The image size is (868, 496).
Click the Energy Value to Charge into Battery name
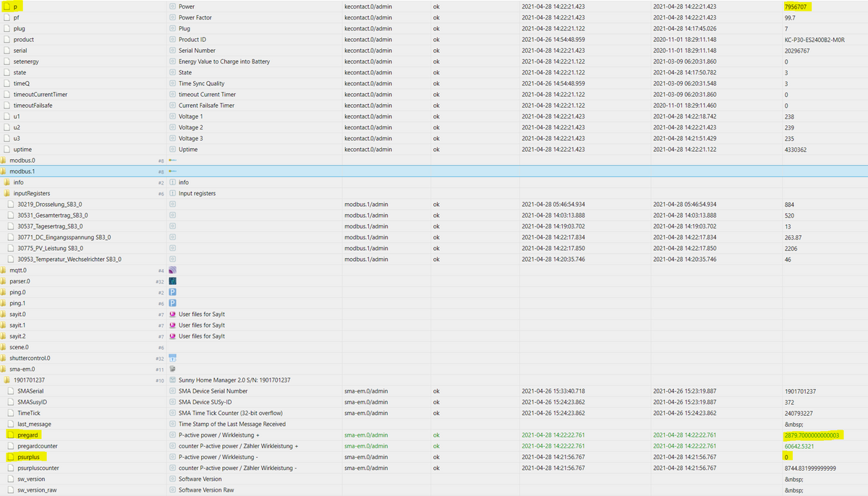point(224,61)
